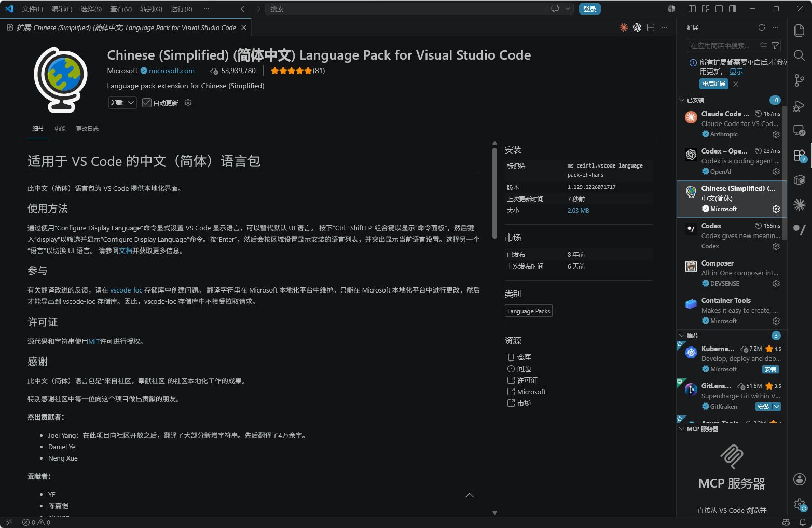812x528 pixels.
Task: Clear the extensions search results
Action: point(763,46)
